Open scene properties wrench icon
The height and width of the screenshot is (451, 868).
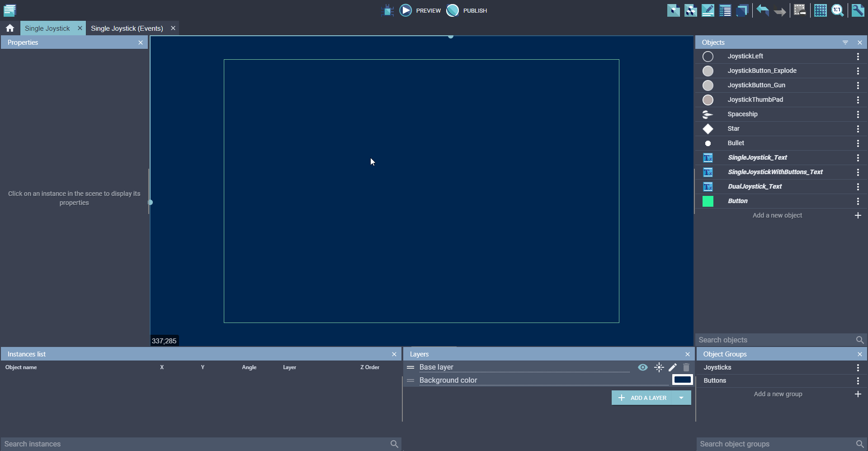[x=858, y=10]
